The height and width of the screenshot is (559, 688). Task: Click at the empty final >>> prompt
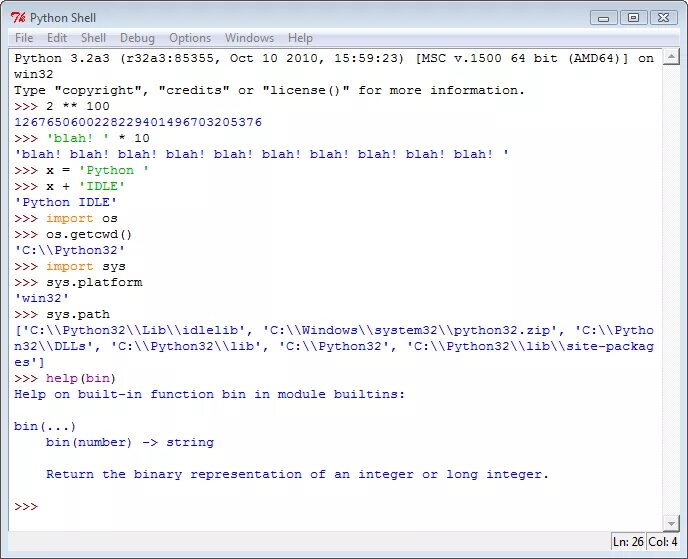(26, 506)
